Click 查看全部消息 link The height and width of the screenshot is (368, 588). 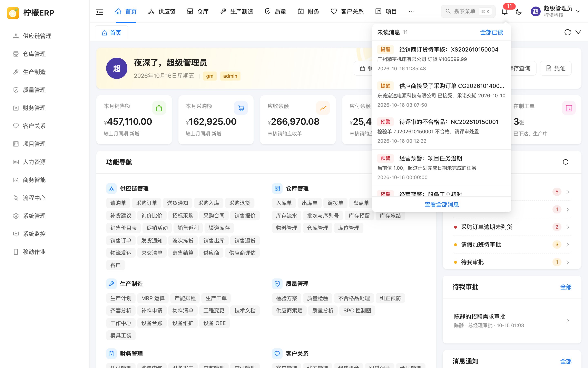(x=442, y=204)
